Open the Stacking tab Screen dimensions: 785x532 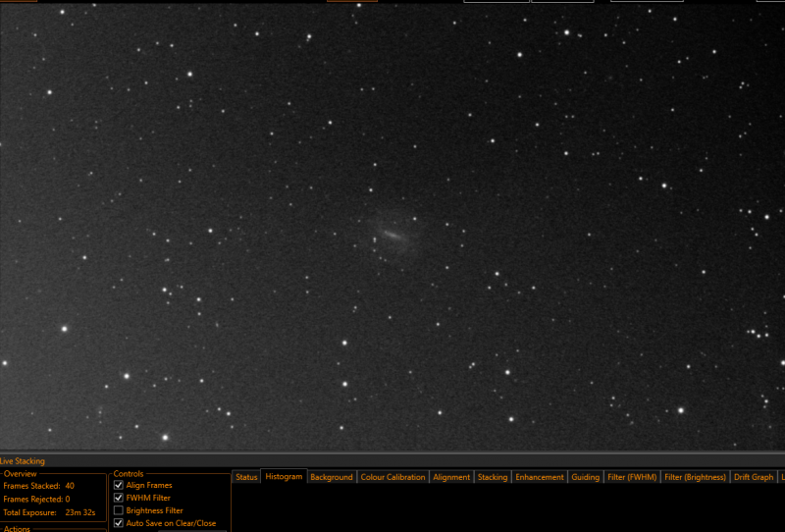493,477
